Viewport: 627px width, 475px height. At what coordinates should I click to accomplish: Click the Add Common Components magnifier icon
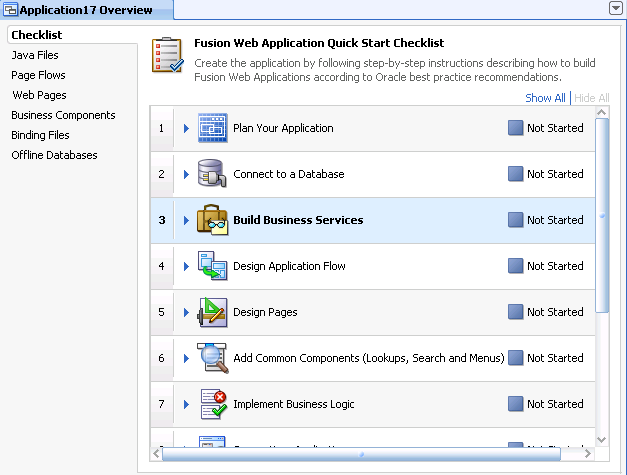point(213,358)
